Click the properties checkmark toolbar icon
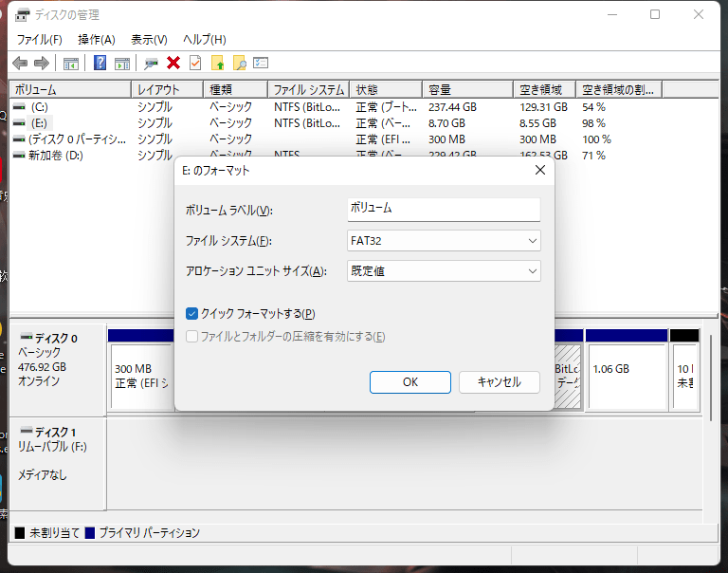This screenshot has width=728, height=573. point(195,63)
